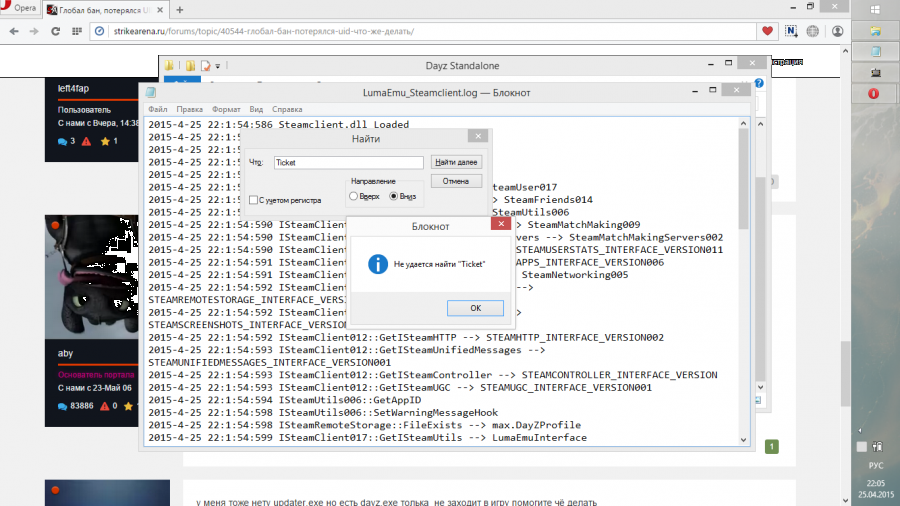Click page scrollbar up arrow in Opera

[x=845, y=51]
